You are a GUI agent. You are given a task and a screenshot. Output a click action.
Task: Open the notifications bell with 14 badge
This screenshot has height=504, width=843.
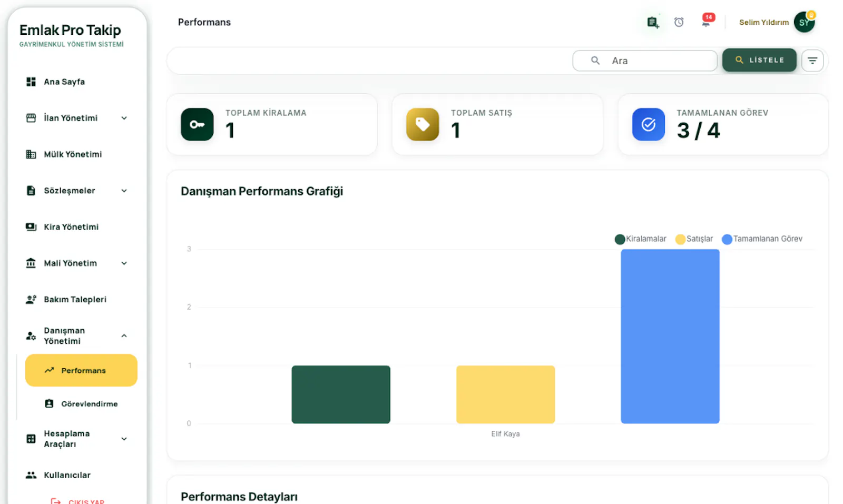tap(706, 21)
